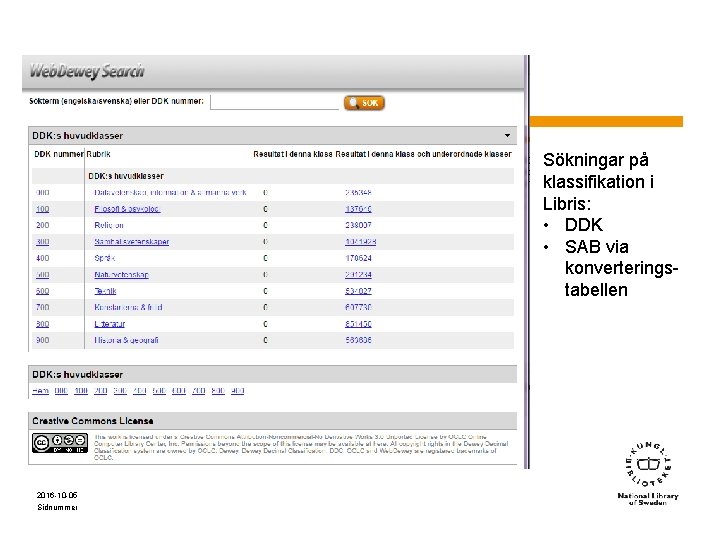Open the Creative Commons license badge

60,443
